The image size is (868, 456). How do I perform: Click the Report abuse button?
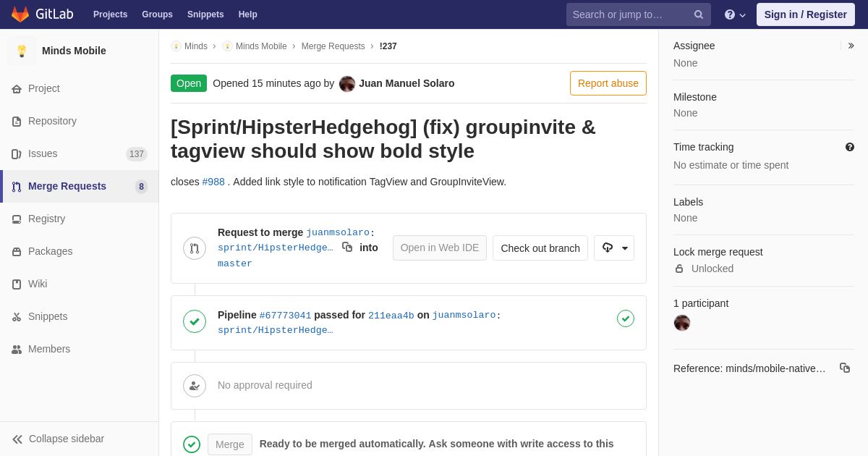[608, 83]
